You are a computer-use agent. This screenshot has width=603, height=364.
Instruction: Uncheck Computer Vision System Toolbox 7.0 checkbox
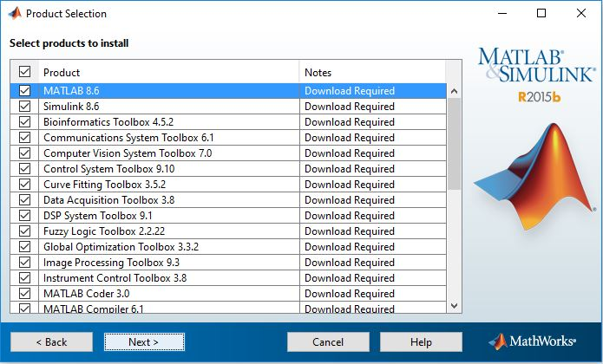tap(24, 153)
